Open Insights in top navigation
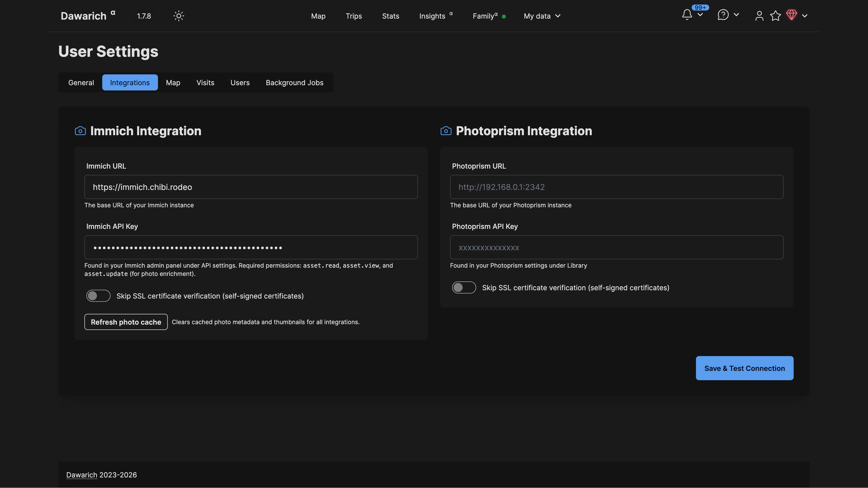Screen dimensions: 868x488 436,16
